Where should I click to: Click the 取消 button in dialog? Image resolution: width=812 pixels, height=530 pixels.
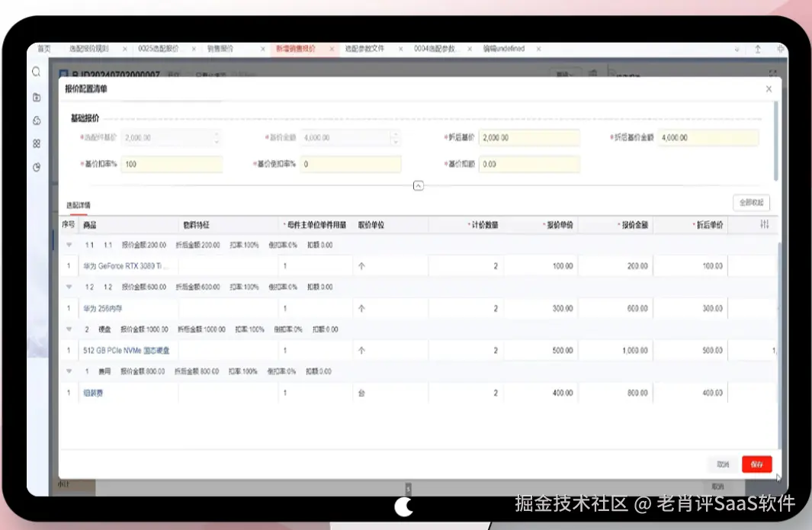[723, 464]
